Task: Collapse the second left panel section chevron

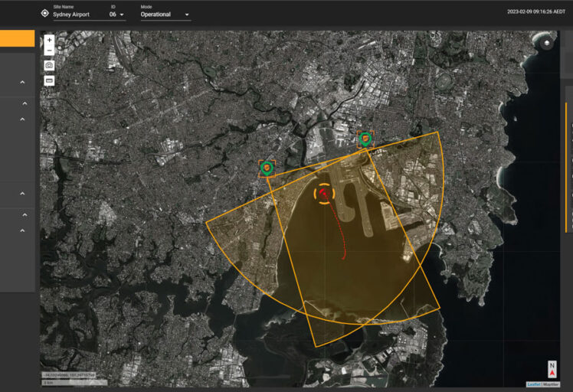Action: (x=24, y=103)
